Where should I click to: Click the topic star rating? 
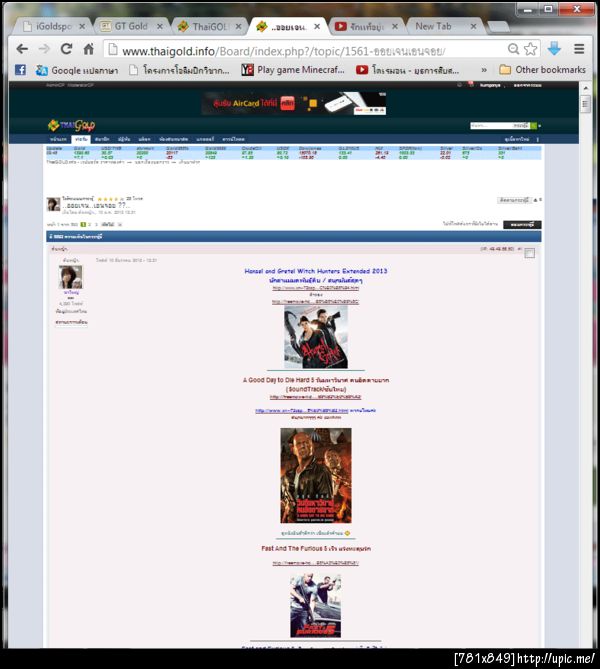coord(111,199)
